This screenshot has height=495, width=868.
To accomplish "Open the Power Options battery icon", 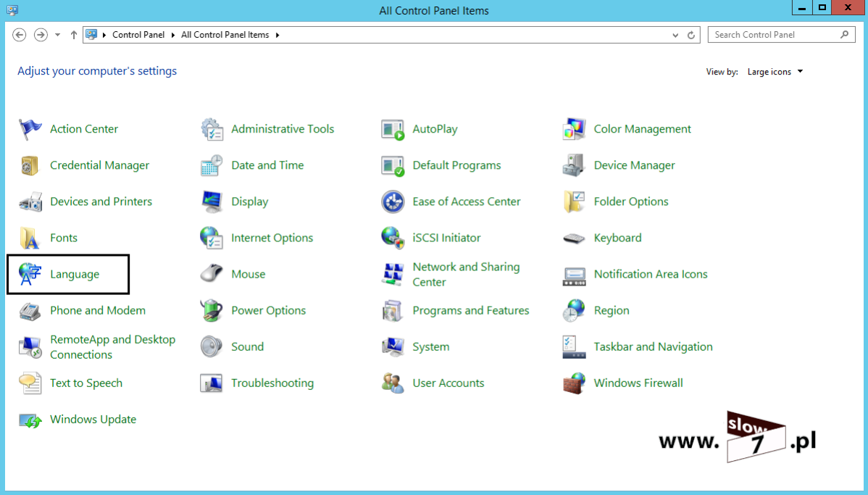I will point(211,311).
